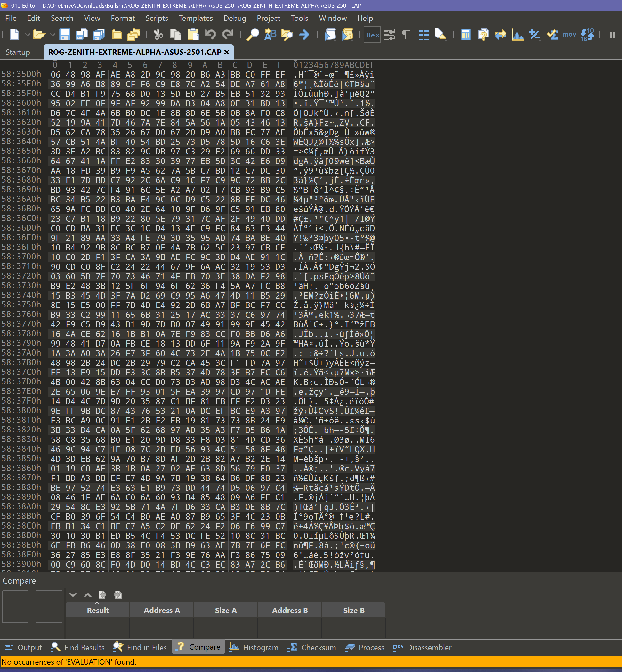Click the highlighter marker toolbar icon
Image resolution: width=622 pixels, height=672 pixels.
[x=440, y=34]
